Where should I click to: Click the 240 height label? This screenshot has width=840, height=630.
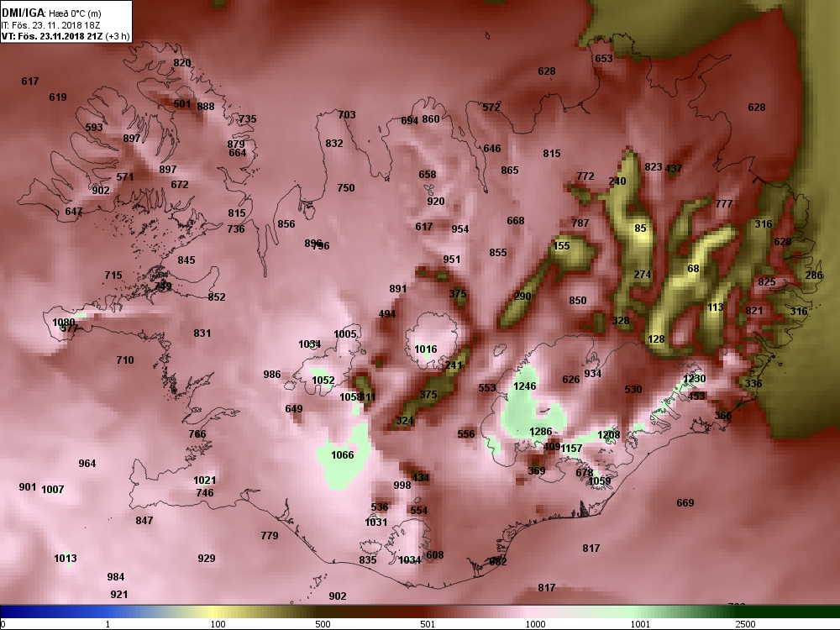617,181
